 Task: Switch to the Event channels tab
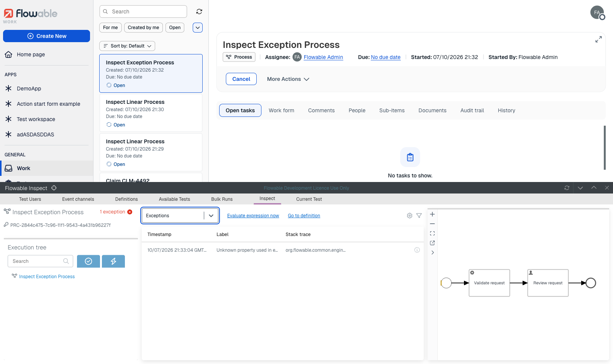click(78, 199)
